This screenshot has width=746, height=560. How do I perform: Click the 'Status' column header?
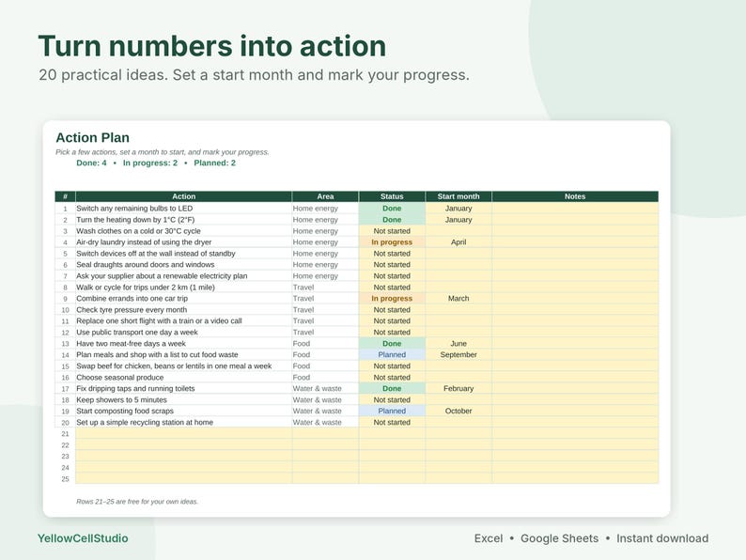pos(392,196)
